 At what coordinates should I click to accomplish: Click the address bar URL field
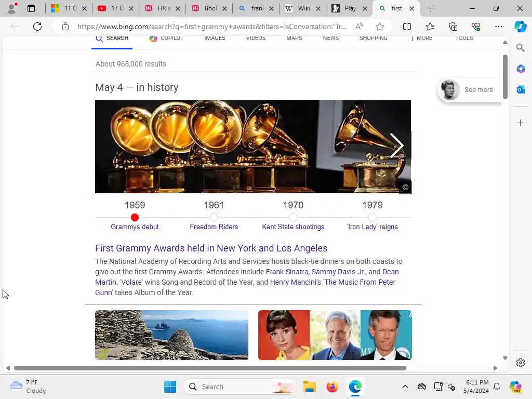pyautogui.click(x=212, y=26)
